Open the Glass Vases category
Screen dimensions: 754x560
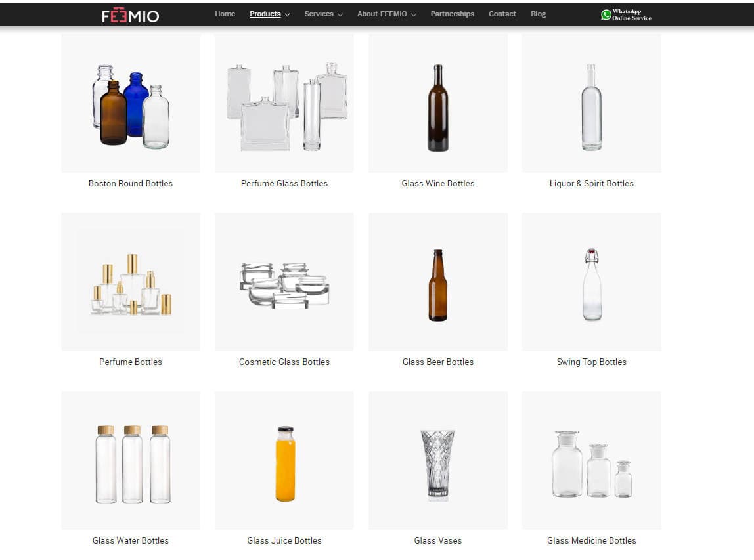[437, 540]
